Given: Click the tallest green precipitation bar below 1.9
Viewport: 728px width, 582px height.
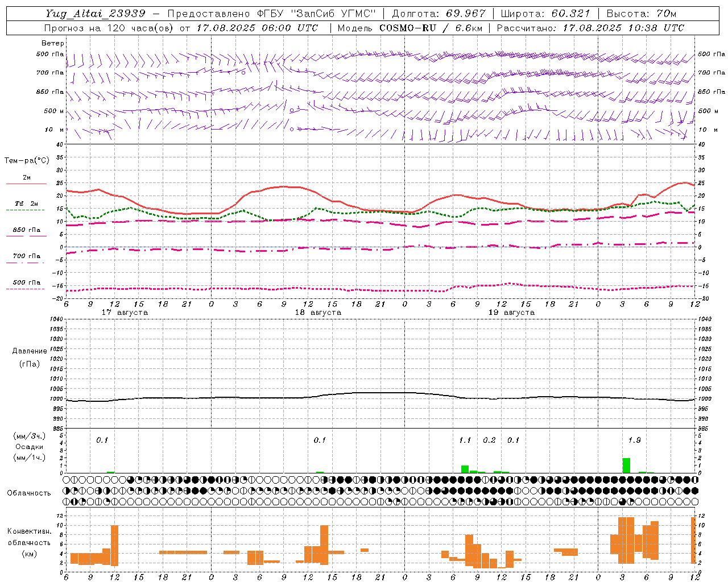Looking at the screenshot, I should pos(626,465).
